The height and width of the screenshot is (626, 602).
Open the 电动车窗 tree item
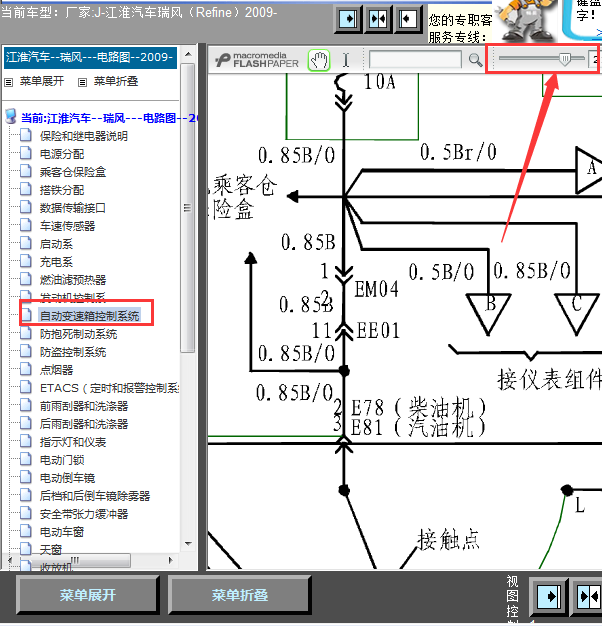point(62,532)
